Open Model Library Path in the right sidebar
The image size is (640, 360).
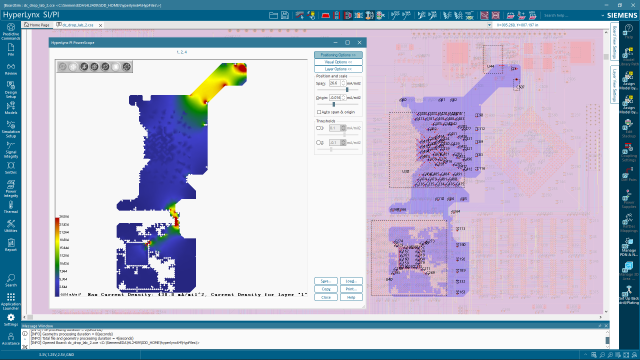point(629,56)
